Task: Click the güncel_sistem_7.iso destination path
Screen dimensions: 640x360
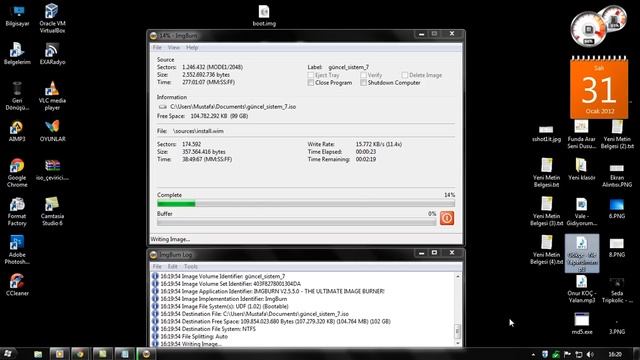Action: [233, 107]
